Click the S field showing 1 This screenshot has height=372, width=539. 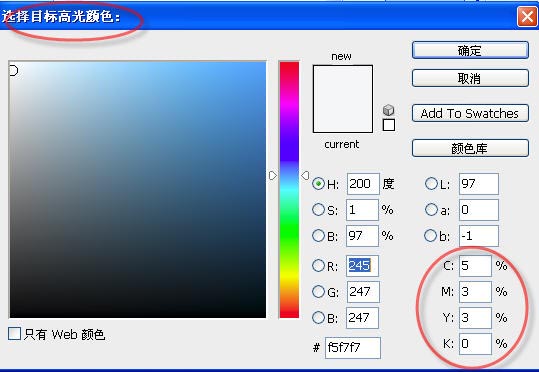pos(362,210)
